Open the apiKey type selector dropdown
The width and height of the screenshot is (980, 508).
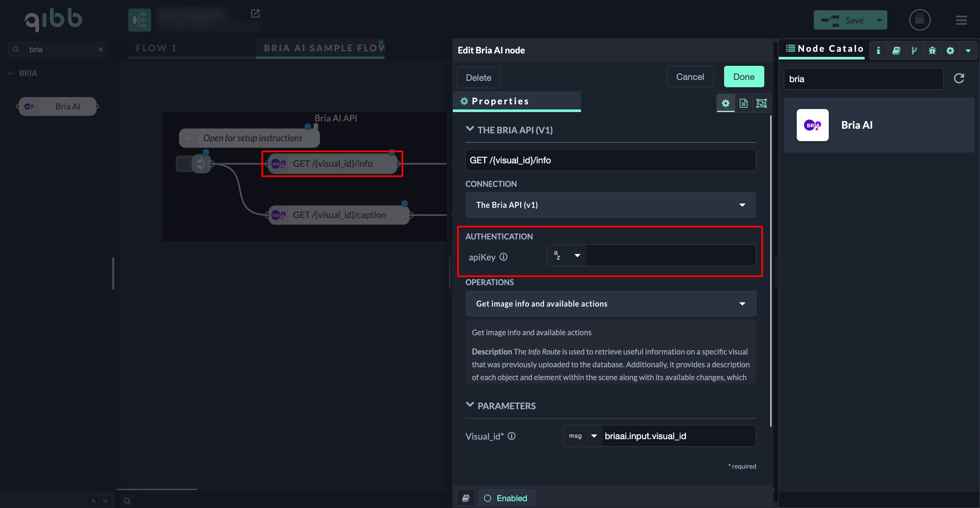[x=567, y=255]
